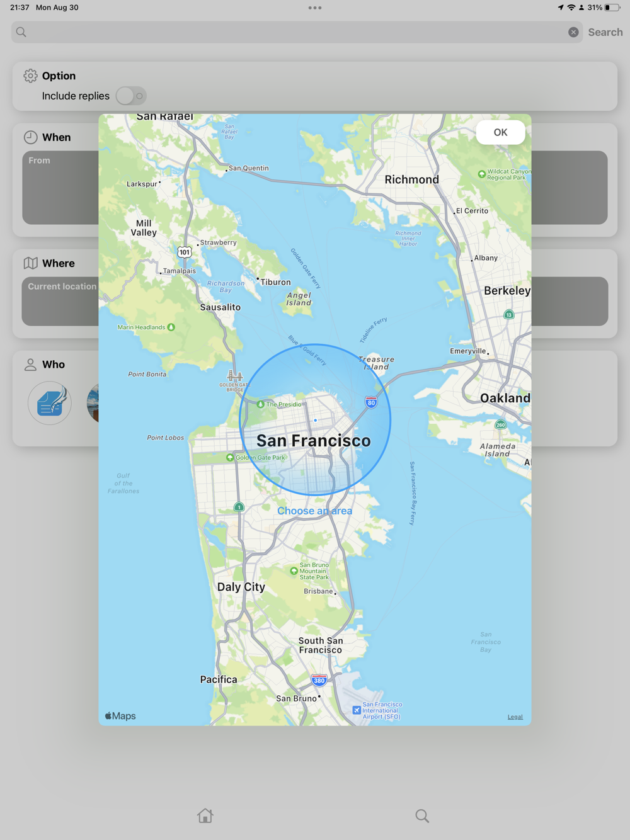Tap the Search button at top right

pos(605,32)
